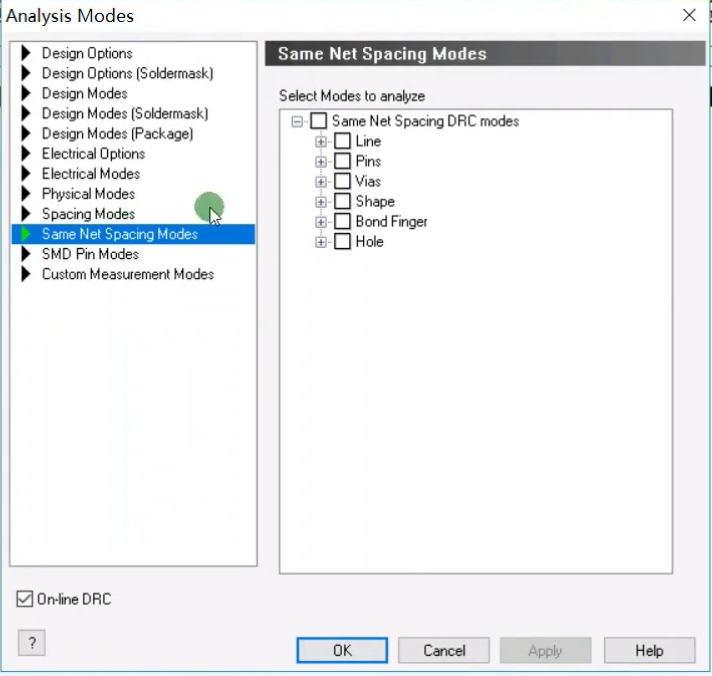
Task: Expand the Shape node
Action: [x=321, y=202]
